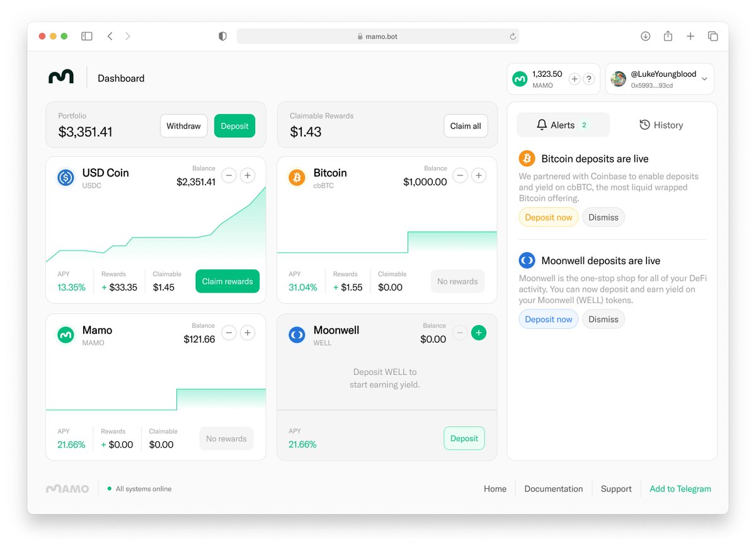The height and width of the screenshot is (547, 756).
Task: Go forward with the Safari forward arrow
Action: pos(128,37)
